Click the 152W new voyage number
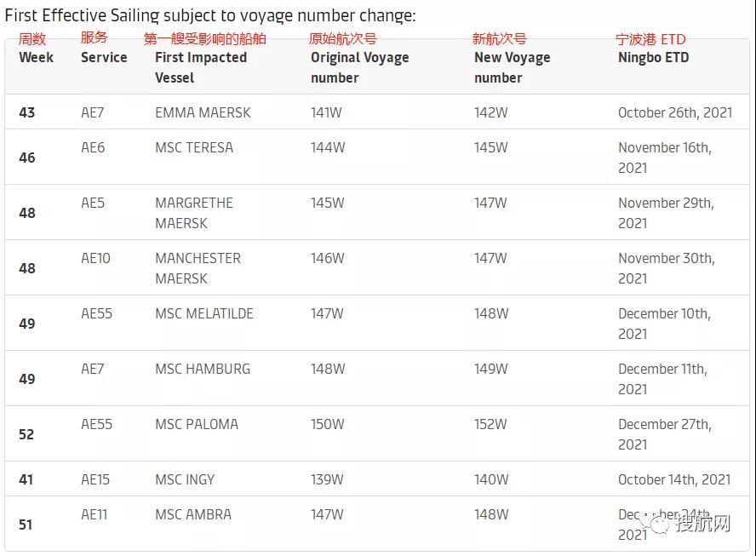Screen dimensions: 756x556 point(490,424)
